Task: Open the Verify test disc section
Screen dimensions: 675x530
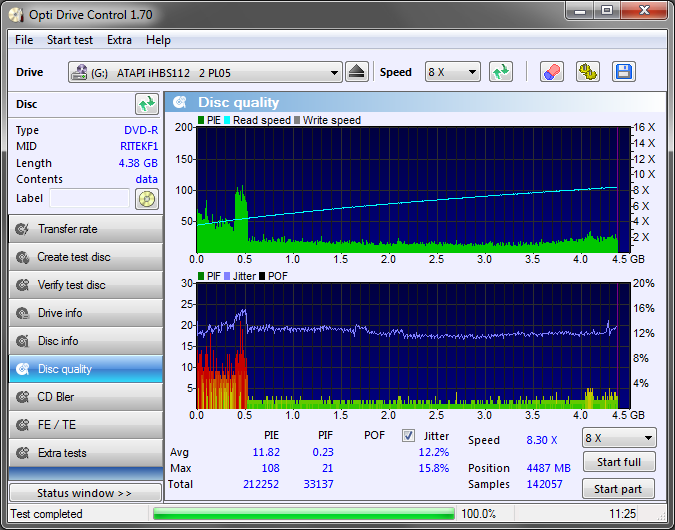Action: tap(86, 285)
